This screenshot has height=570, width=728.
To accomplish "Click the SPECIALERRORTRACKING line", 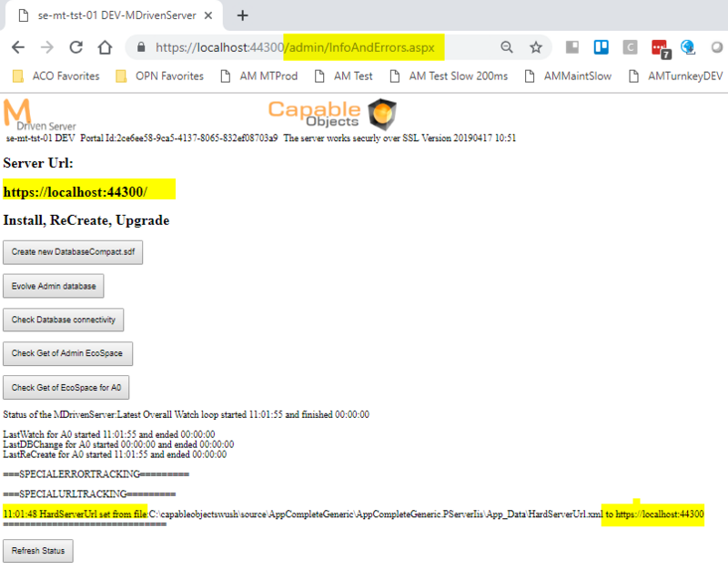I will coord(96,474).
